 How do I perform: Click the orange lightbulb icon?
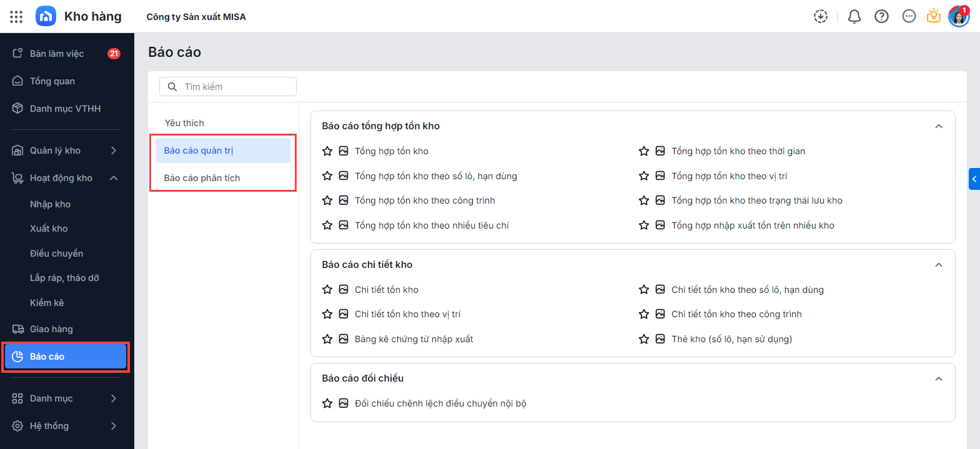[934, 17]
